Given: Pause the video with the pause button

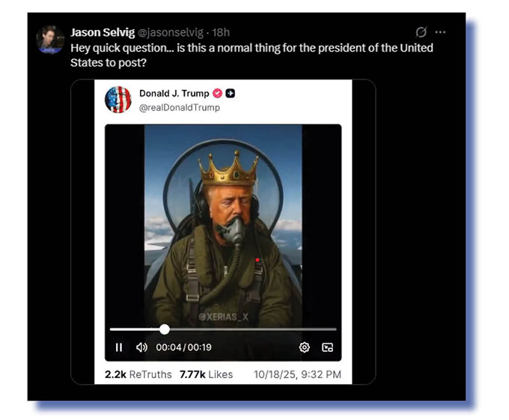Looking at the screenshot, I should 119,347.
